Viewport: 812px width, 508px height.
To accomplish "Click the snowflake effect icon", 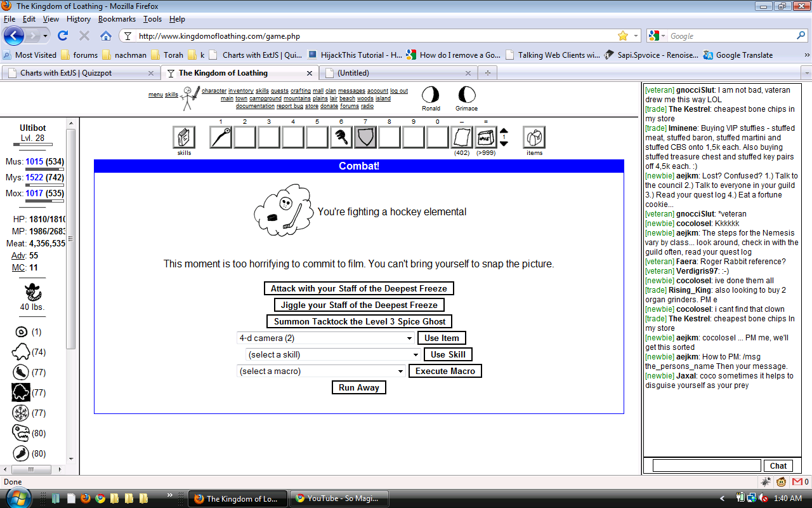I will (x=21, y=413).
